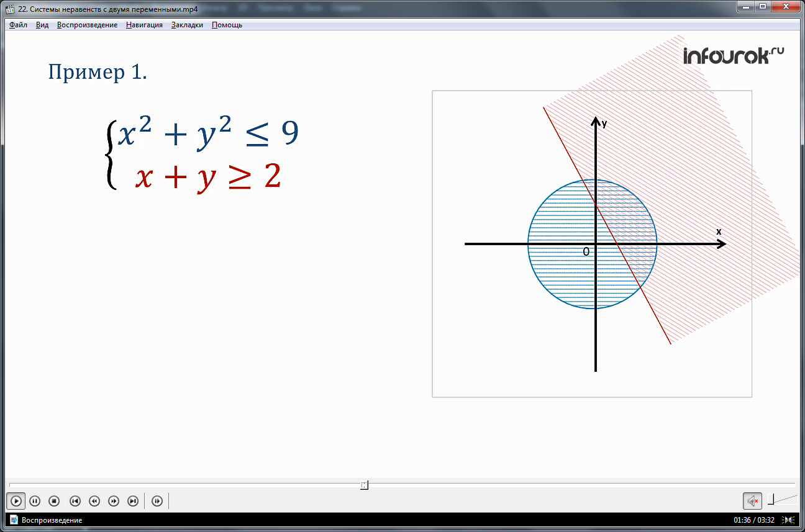Viewport: 805px width, 532px height.
Task: Open the Навигация menu
Action: point(144,25)
